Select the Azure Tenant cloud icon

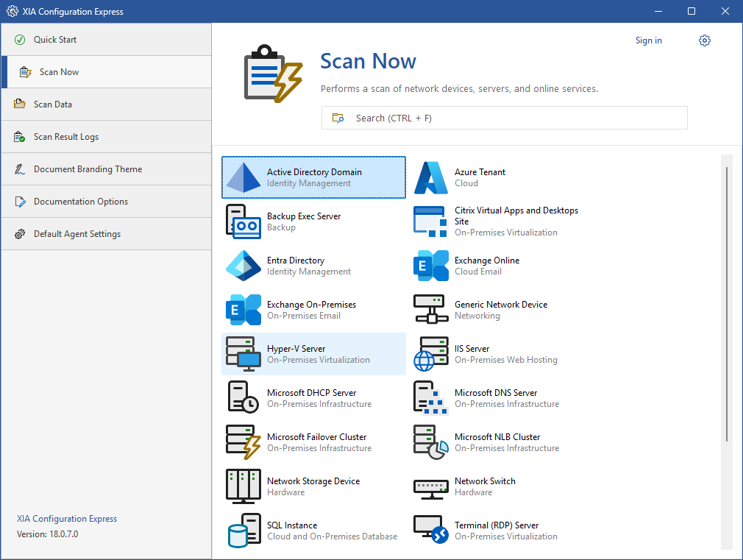pyautogui.click(x=431, y=177)
